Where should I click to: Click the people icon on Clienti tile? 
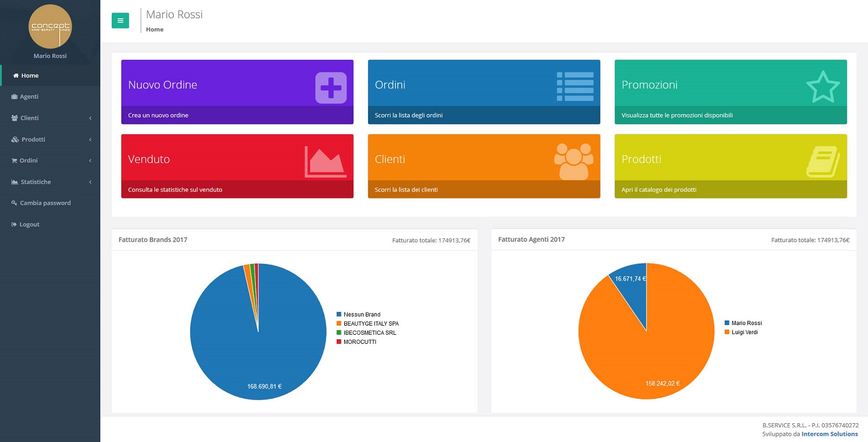click(573, 161)
